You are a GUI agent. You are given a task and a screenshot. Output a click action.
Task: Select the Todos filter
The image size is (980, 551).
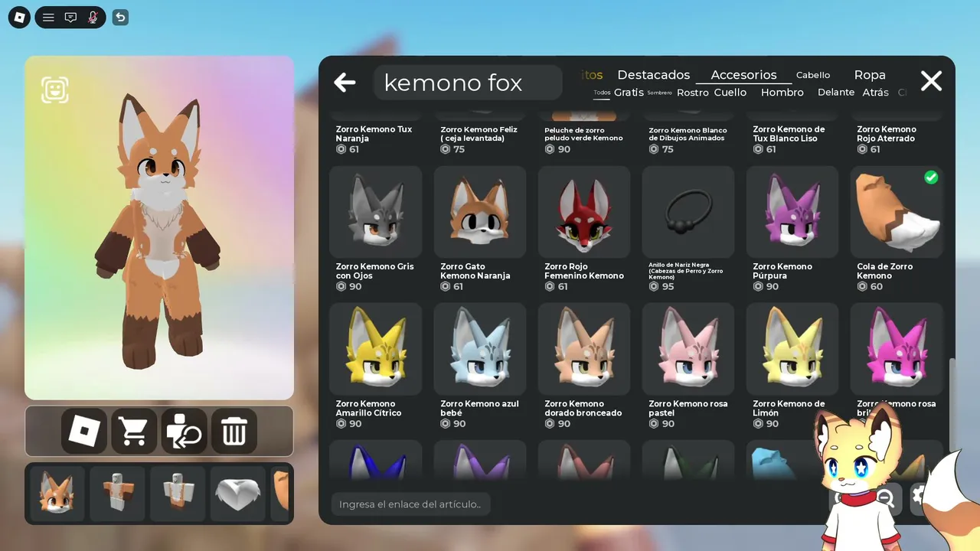point(603,93)
